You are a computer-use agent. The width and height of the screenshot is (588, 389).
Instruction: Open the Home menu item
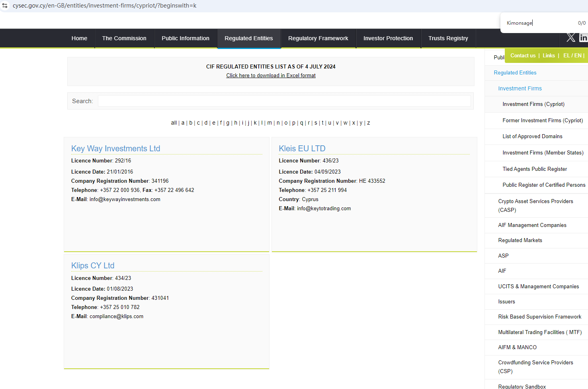[79, 38]
